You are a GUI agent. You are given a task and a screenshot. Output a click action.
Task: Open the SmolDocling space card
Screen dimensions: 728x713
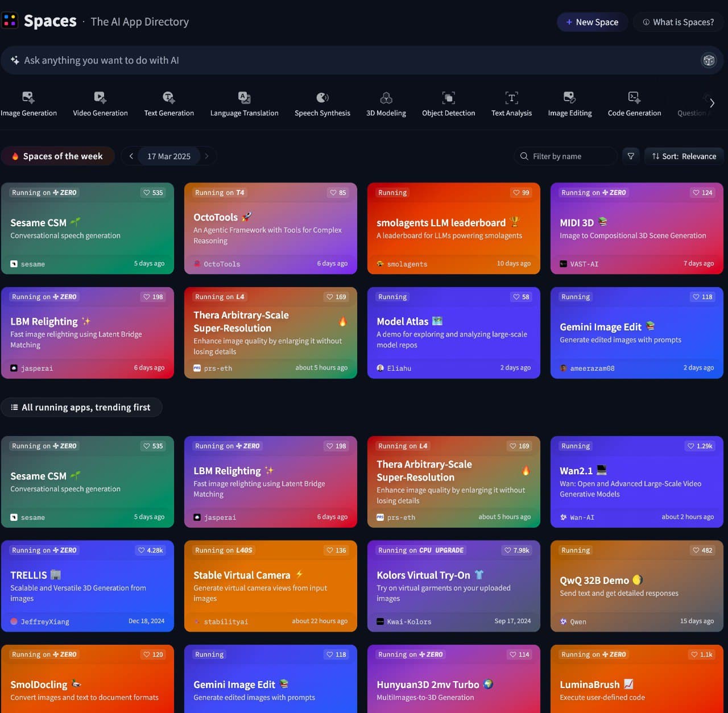88,679
